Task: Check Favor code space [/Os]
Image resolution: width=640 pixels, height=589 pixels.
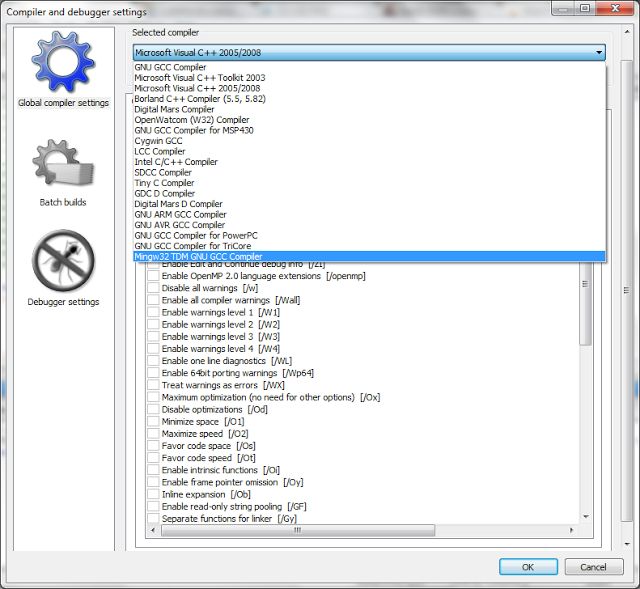Action: click(153, 446)
